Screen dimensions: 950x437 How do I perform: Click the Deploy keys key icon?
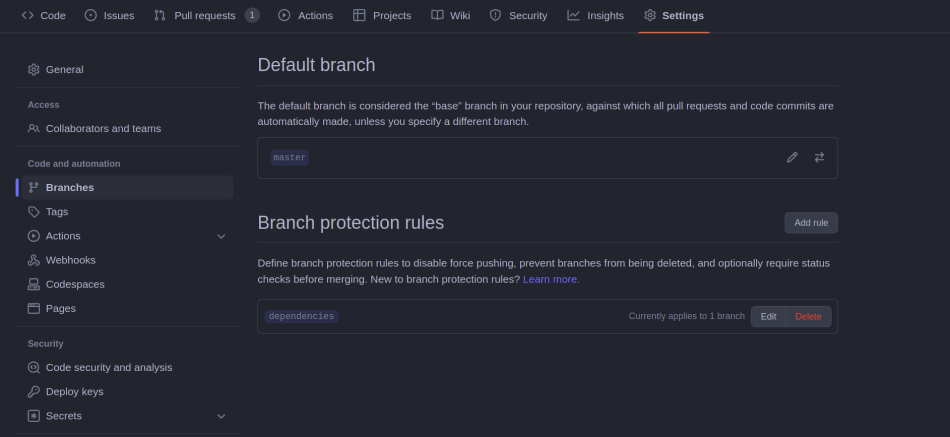[x=34, y=392]
